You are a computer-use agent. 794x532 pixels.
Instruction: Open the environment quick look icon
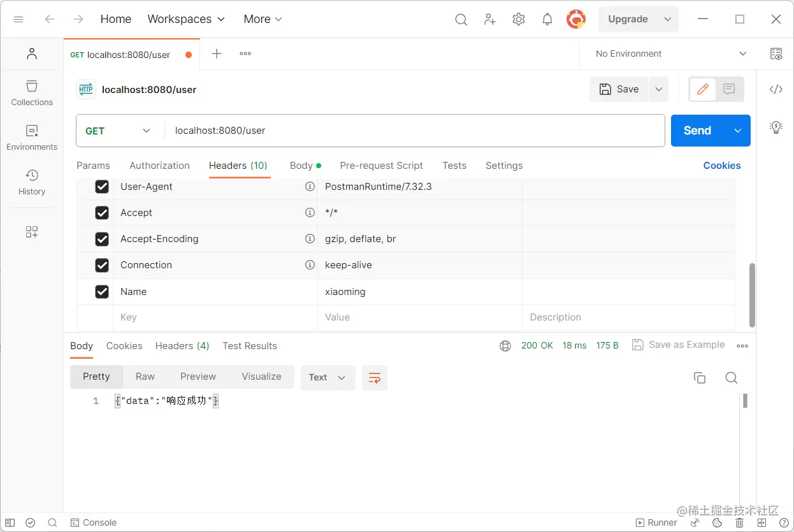(x=776, y=54)
